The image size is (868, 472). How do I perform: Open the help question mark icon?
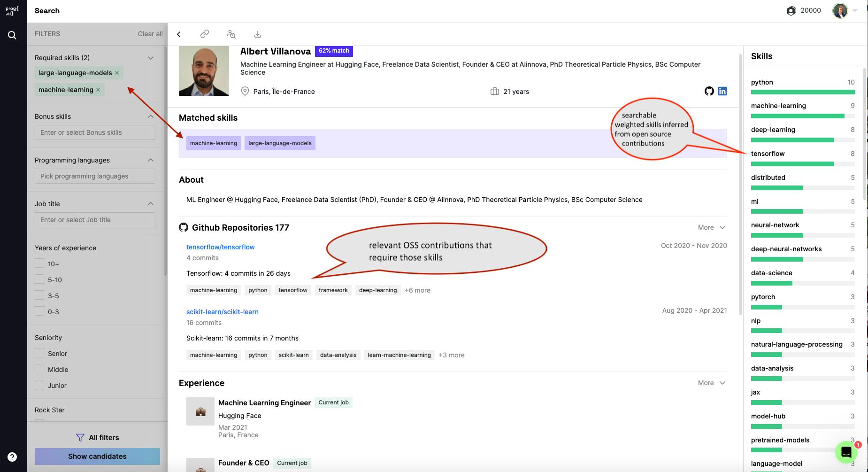pos(12,457)
